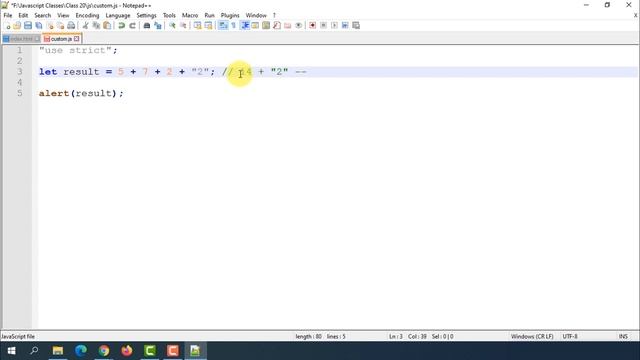The width and height of the screenshot is (640, 360).
Task: Zoom in using the toolbar magnifier
Action: 172,26
